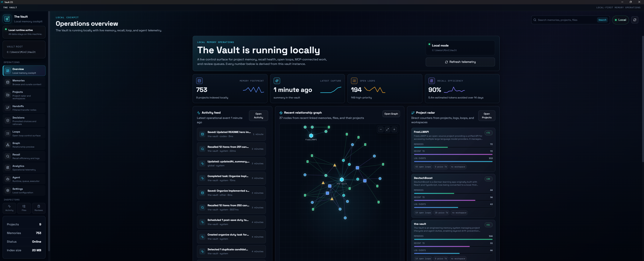Zoom in the relationship graph
Image resolution: width=644 pixels, height=261 pixels.
click(x=394, y=130)
